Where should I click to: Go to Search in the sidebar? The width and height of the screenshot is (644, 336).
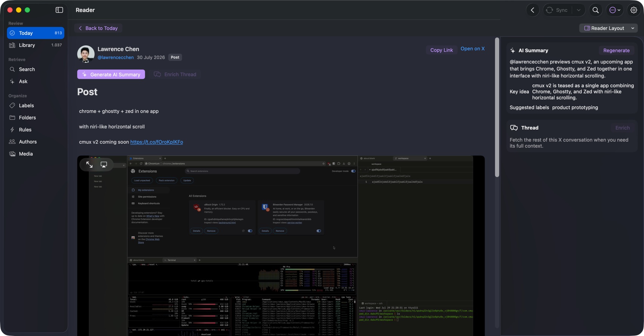point(36,69)
